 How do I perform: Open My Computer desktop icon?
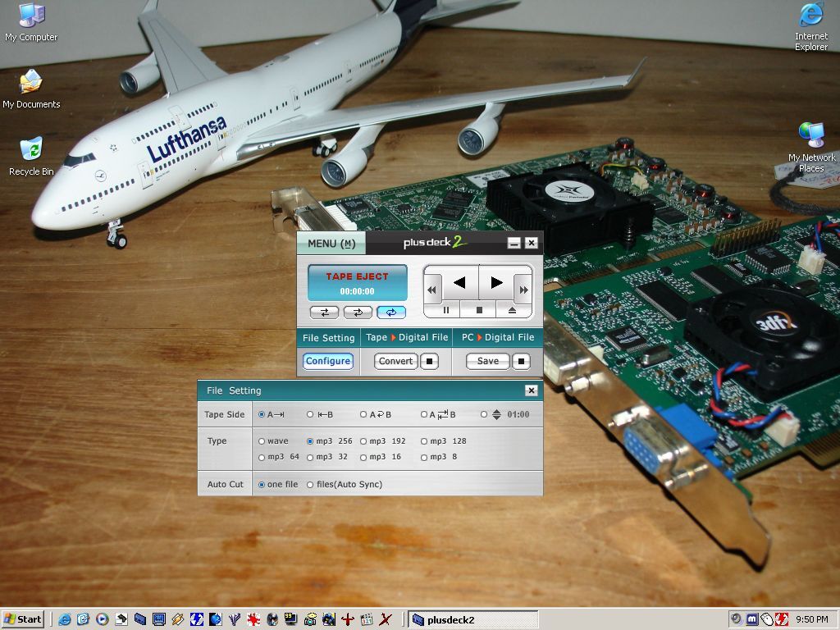click(31, 22)
